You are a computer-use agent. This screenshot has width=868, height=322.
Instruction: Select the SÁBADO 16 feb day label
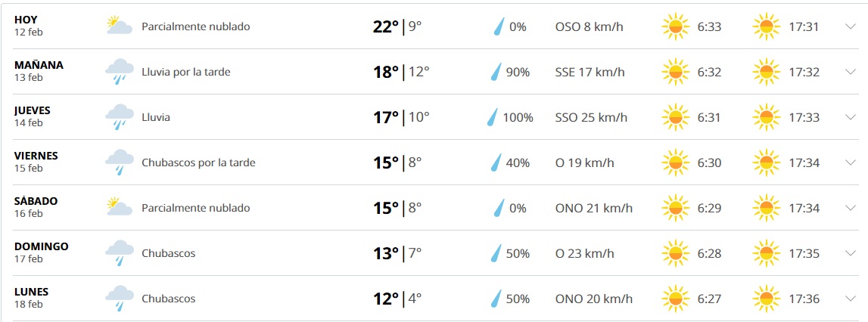(x=36, y=206)
